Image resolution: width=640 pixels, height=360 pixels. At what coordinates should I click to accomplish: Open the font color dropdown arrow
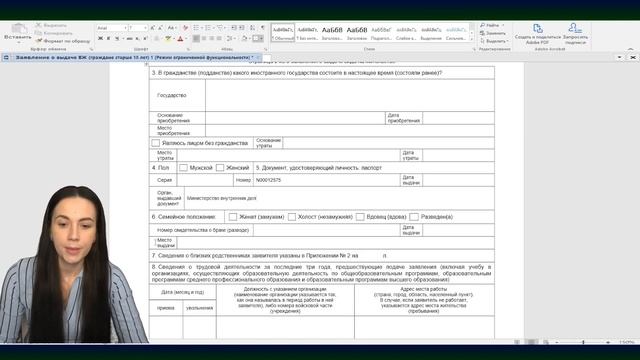click(x=186, y=38)
